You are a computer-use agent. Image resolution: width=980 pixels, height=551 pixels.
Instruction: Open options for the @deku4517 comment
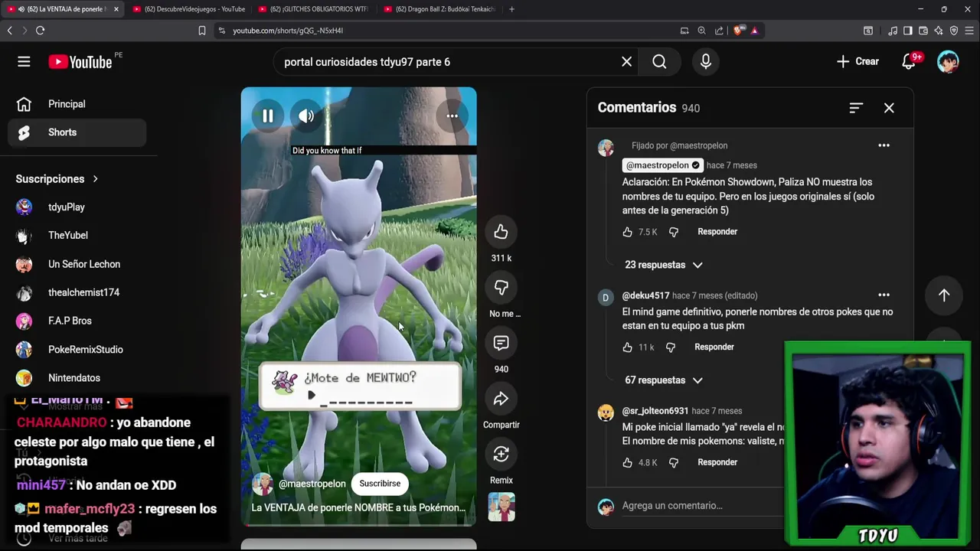point(884,295)
